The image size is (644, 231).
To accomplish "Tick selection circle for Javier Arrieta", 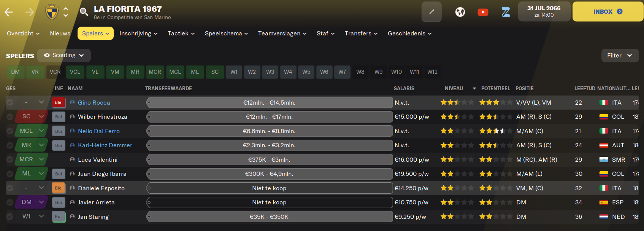I will (10, 202).
